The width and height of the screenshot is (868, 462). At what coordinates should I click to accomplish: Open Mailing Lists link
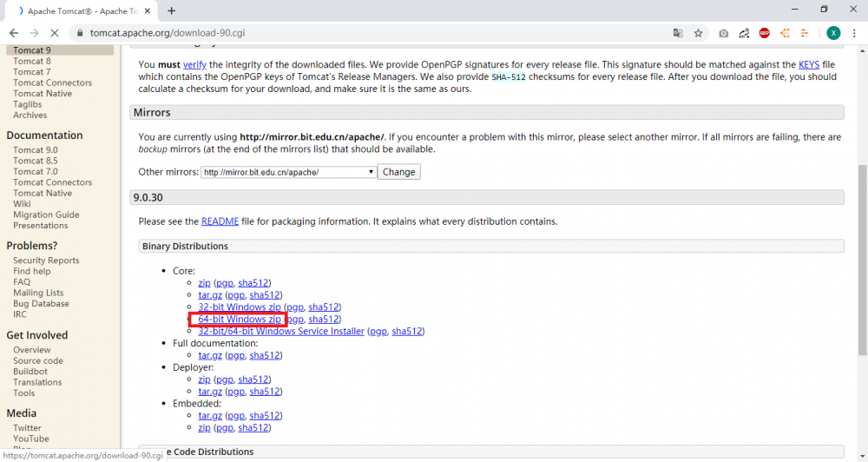(38, 293)
